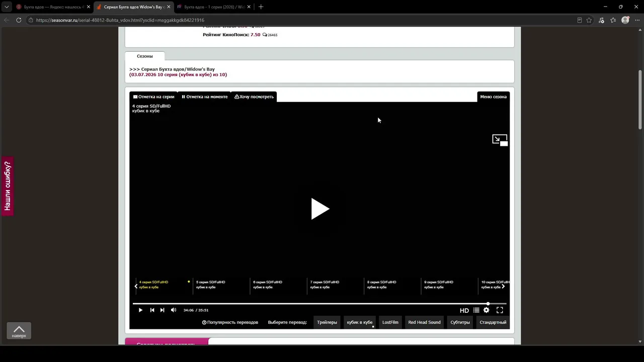
Task: Open Меню сезона dropdown
Action: click(x=493, y=97)
